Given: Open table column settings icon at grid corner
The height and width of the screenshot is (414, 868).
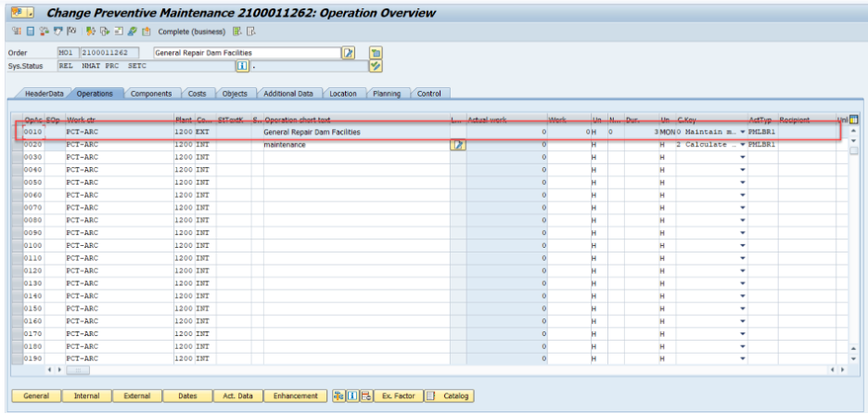Looking at the screenshot, I should tap(853, 120).
